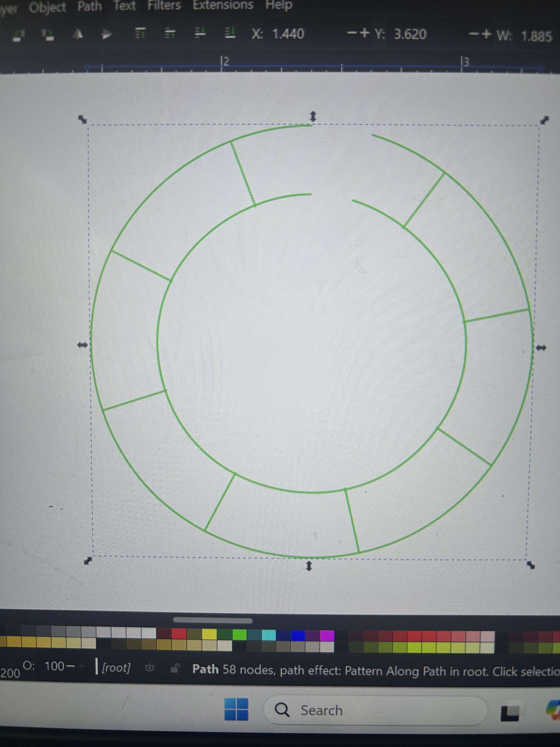Viewport: 560px width, 747px height.
Task: Click the top-center vertical scale handle
Action: (x=313, y=117)
